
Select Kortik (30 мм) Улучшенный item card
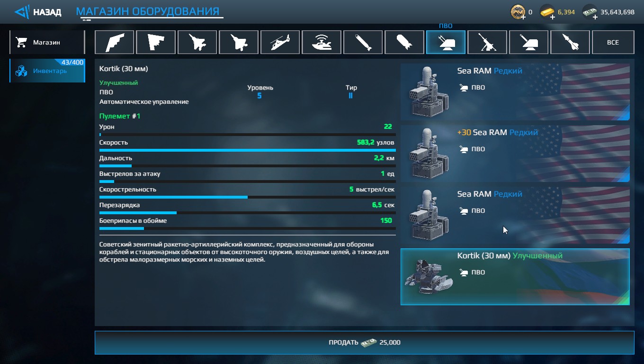pos(515,277)
